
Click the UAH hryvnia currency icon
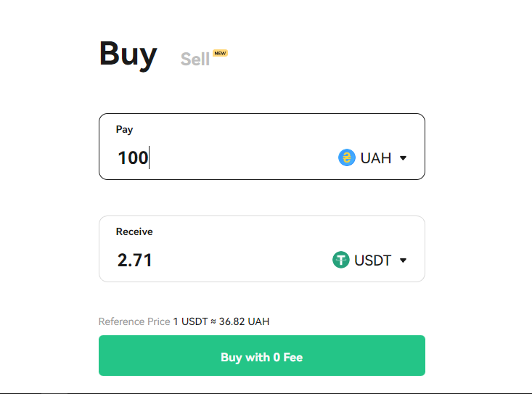click(x=347, y=157)
